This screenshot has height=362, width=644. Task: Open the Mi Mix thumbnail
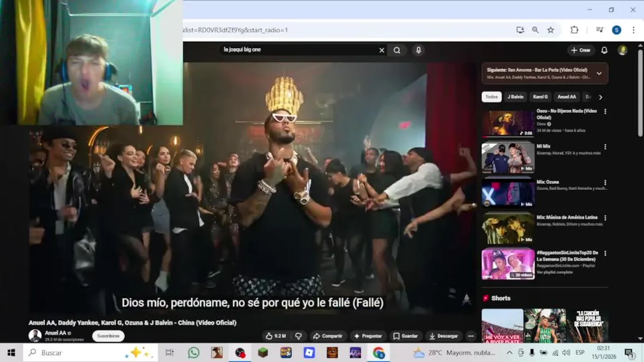click(x=508, y=158)
